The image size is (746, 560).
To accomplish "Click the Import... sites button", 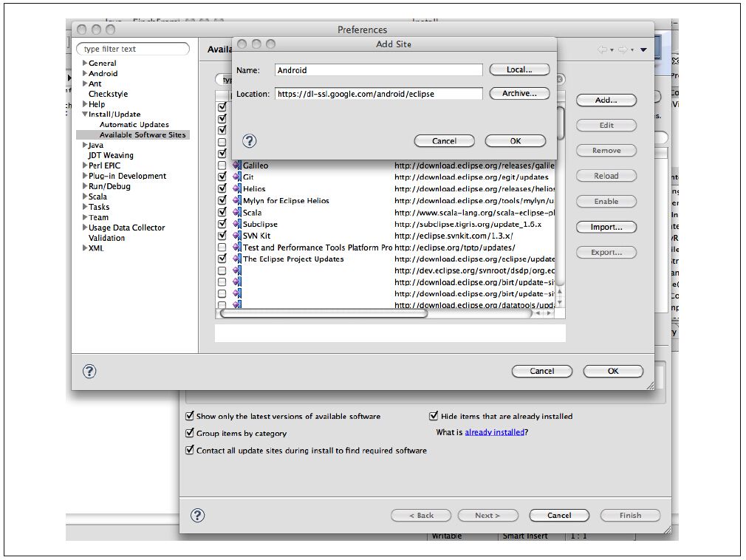I will [x=606, y=227].
